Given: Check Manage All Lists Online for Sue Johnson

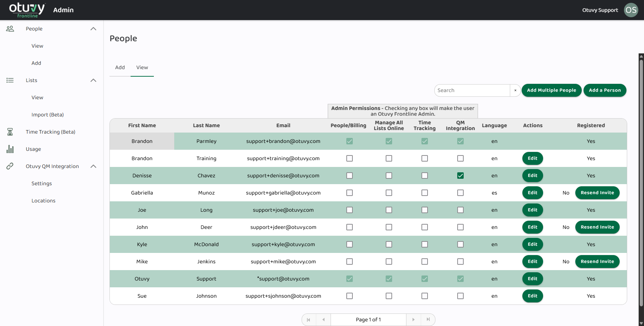Looking at the screenshot, I should (x=389, y=296).
